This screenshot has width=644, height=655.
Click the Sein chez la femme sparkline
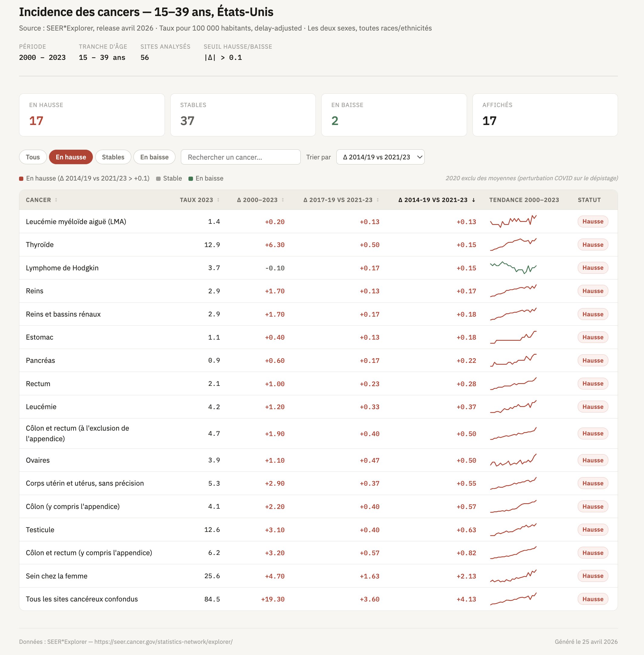tap(513, 576)
